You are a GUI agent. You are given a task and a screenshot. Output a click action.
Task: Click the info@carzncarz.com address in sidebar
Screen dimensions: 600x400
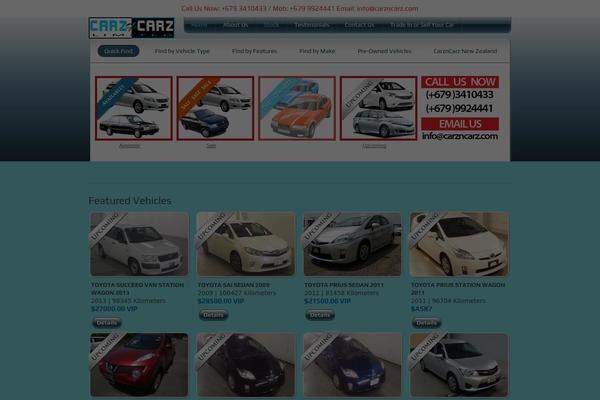pos(460,136)
